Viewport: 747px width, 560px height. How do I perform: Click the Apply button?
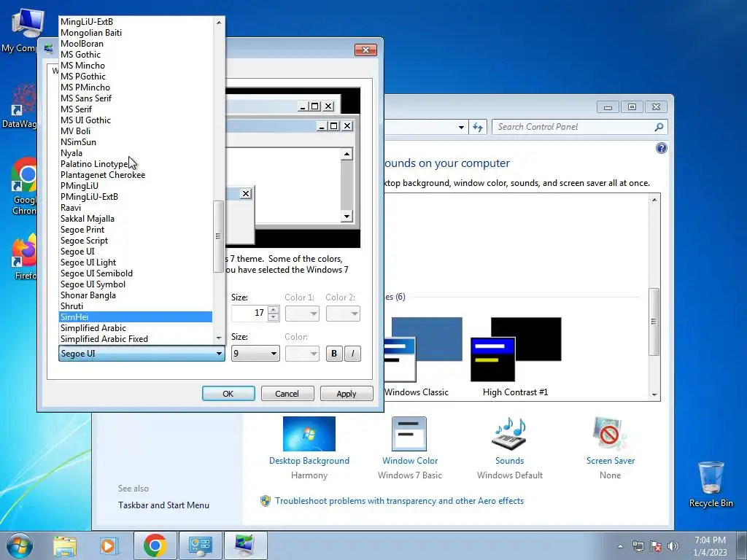tap(347, 393)
